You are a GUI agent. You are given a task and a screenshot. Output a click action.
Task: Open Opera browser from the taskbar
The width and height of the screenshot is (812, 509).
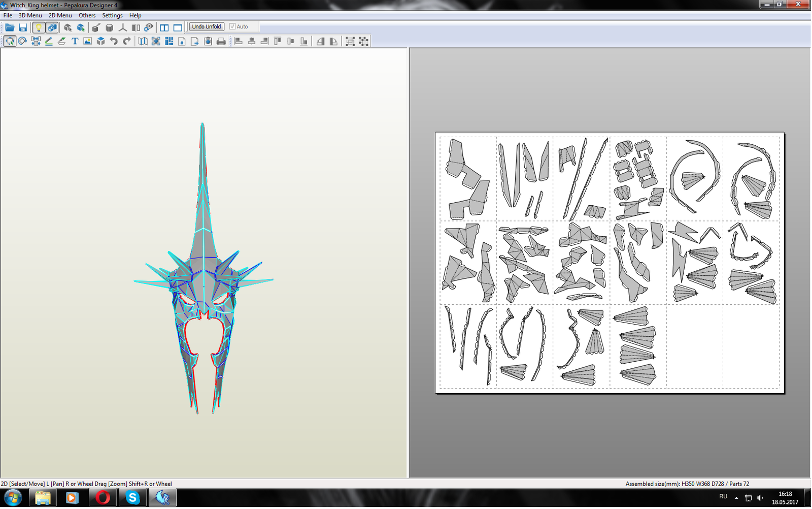pos(103,498)
